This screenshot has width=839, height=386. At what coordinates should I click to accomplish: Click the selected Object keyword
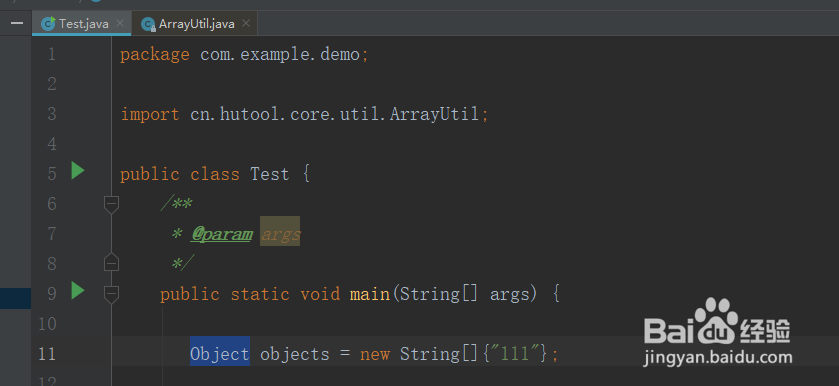pyautogui.click(x=220, y=351)
